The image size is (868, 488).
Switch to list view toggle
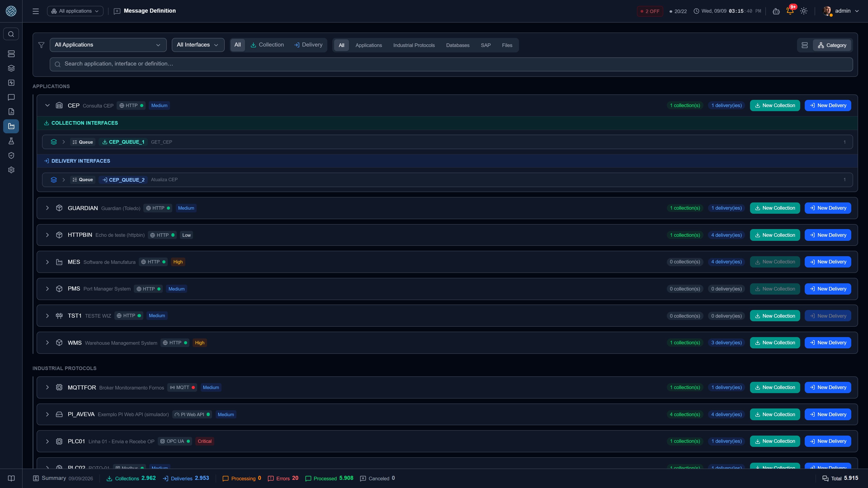point(805,45)
